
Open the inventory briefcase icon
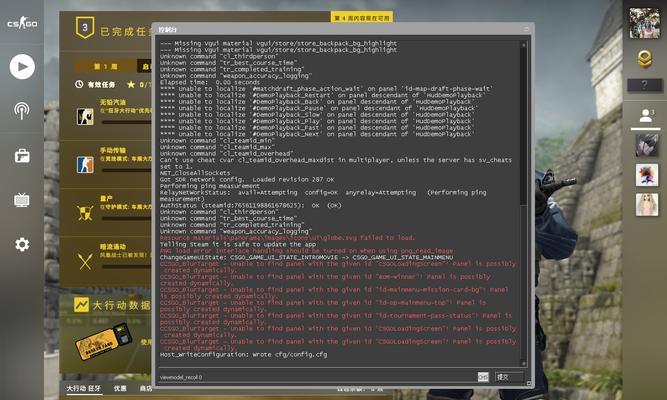pos(22,156)
